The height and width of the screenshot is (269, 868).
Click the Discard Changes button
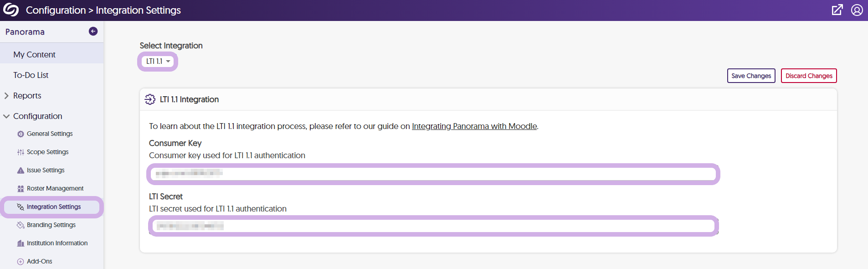coord(809,76)
